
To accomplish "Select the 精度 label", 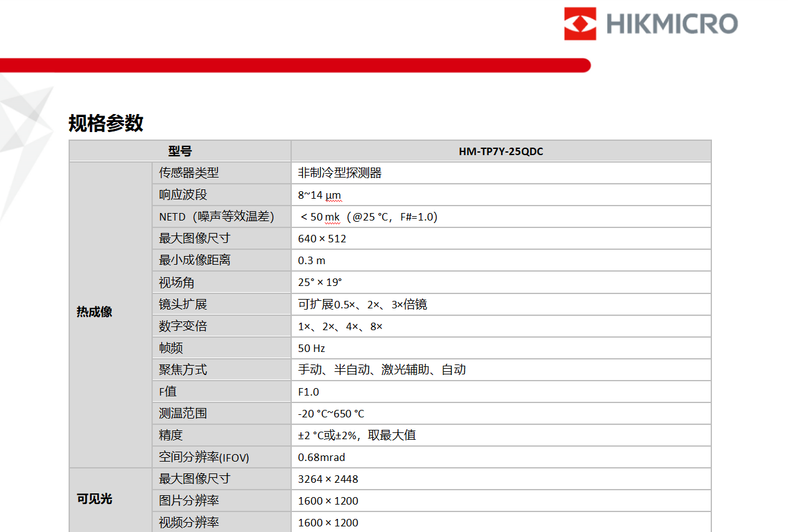I will tap(171, 435).
